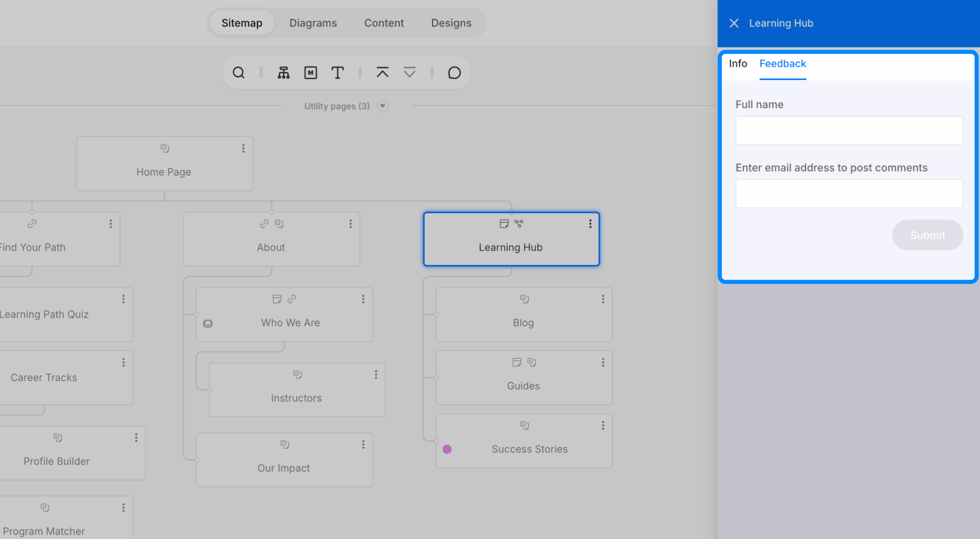
Task: Click the M box icon in toolbar
Action: 310,72
